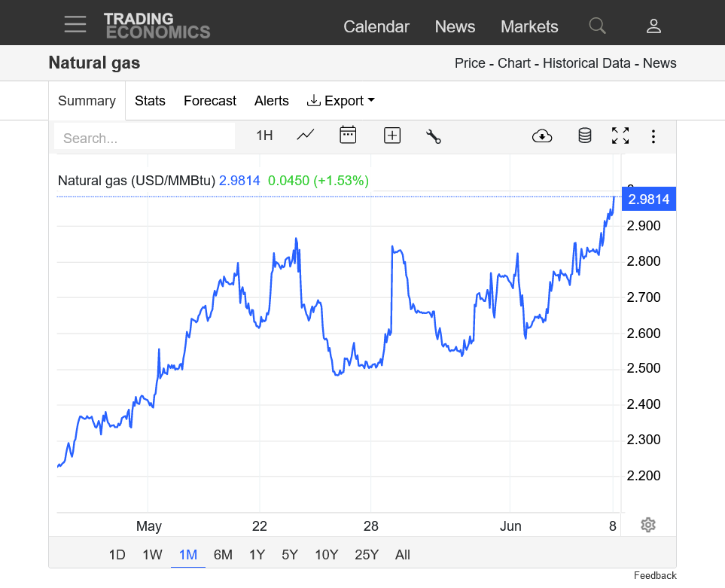725x588 pixels.
Task: Go to the Markets page
Action: coord(529,26)
